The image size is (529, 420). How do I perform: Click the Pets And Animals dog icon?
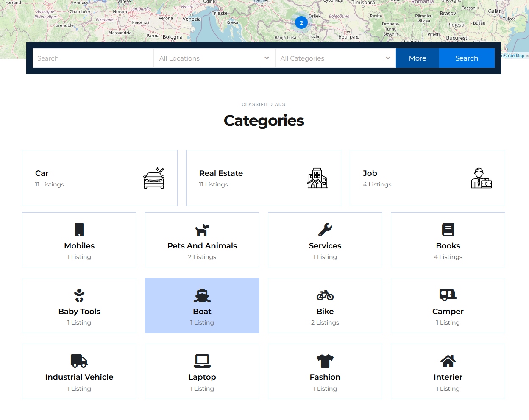(202, 230)
